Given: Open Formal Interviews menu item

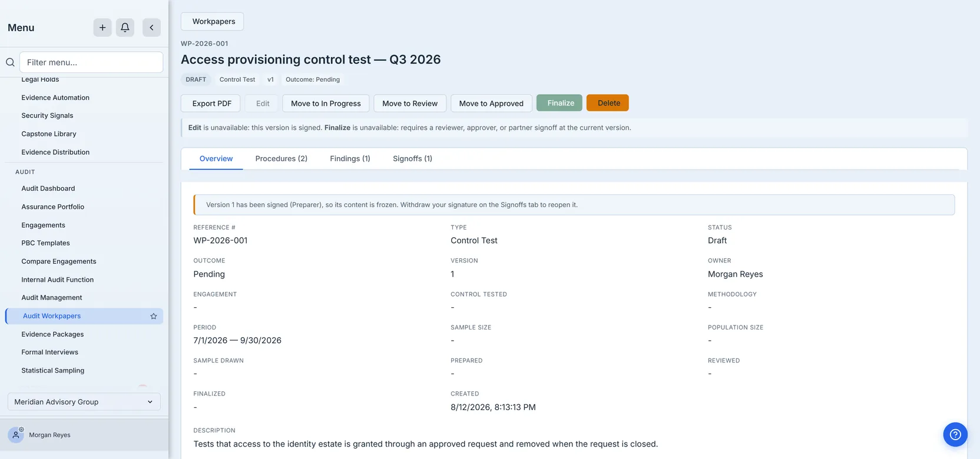Looking at the screenshot, I should click(x=84, y=352).
